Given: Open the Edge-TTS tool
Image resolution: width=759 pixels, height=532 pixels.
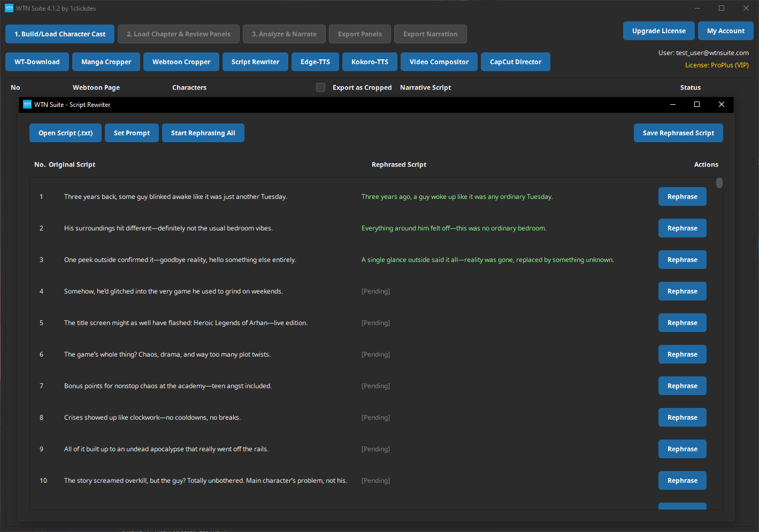Looking at the screenshot, I should point(315,61).
